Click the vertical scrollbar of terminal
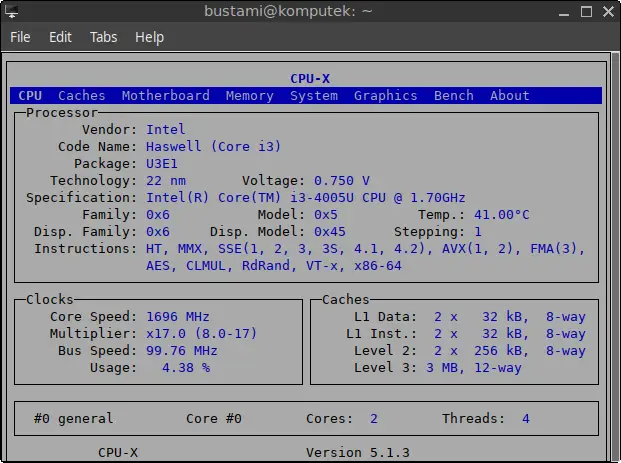Screen dimensions: 621x463 (x=615, y=255)
